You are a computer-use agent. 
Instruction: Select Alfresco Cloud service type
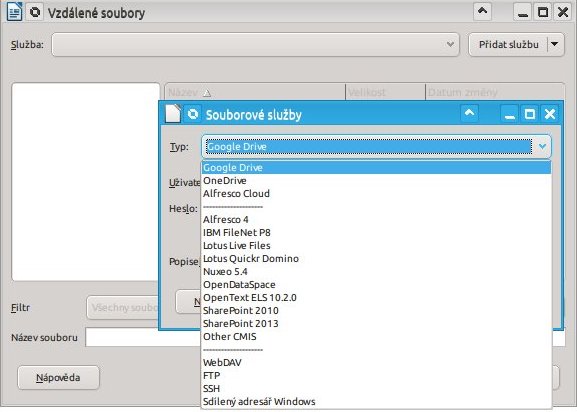(x=376, y=193)
